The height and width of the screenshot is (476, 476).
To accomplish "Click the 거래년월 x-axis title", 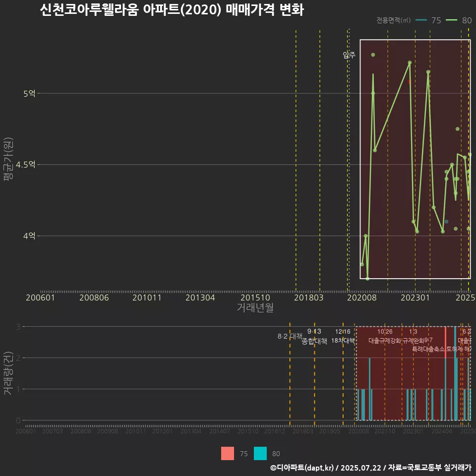I will (255, 307).
